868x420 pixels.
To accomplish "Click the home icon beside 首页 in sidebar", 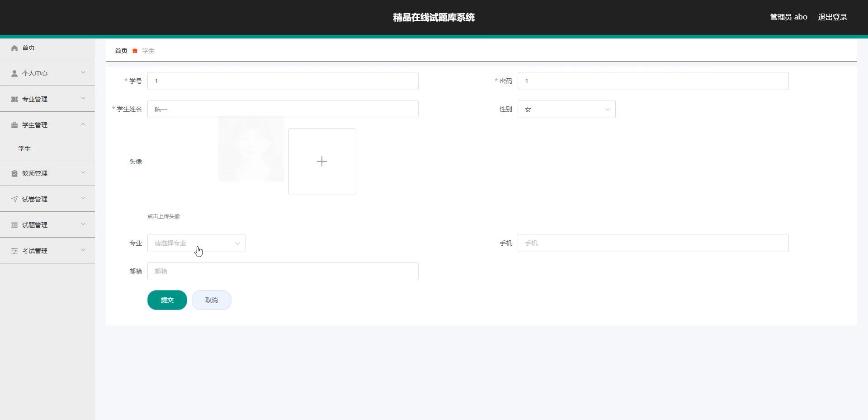I will (14, 48).
